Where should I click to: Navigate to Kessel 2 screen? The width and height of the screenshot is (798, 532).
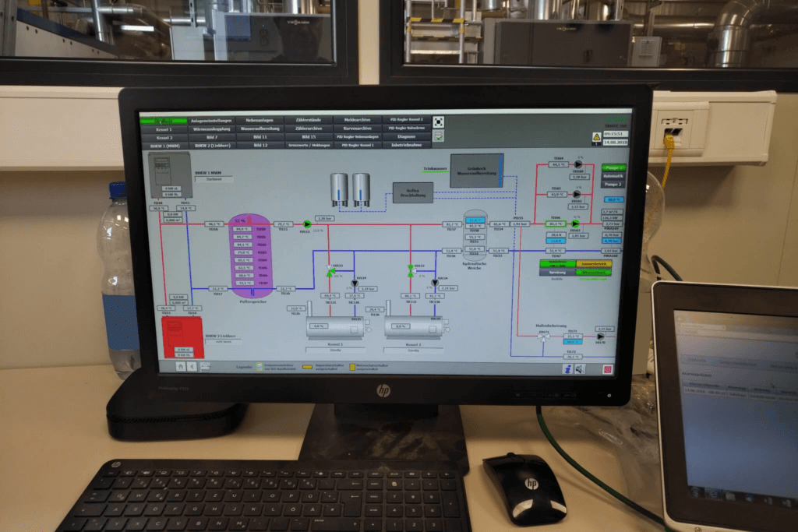pos(164,138)
